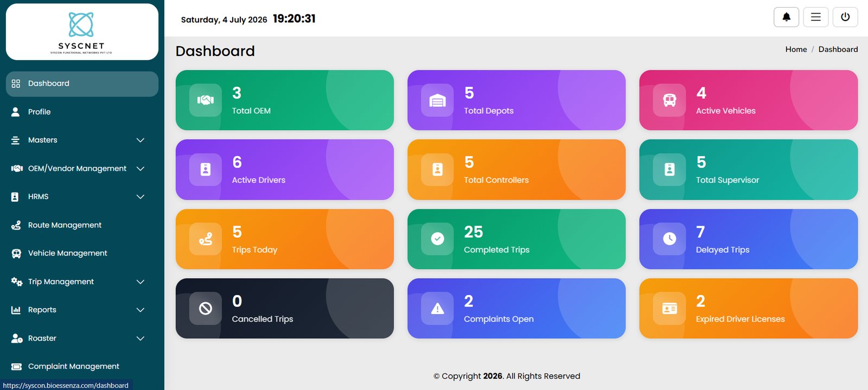868x390 pixels.
Task: Click the badge icon on Total Supervisor card
Action: (669, 170)
